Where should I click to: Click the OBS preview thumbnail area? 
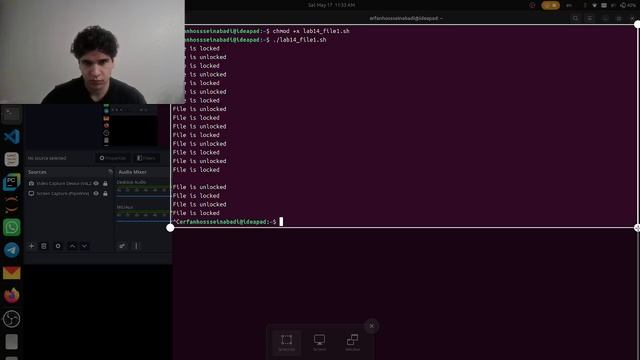tap(98, 126)
